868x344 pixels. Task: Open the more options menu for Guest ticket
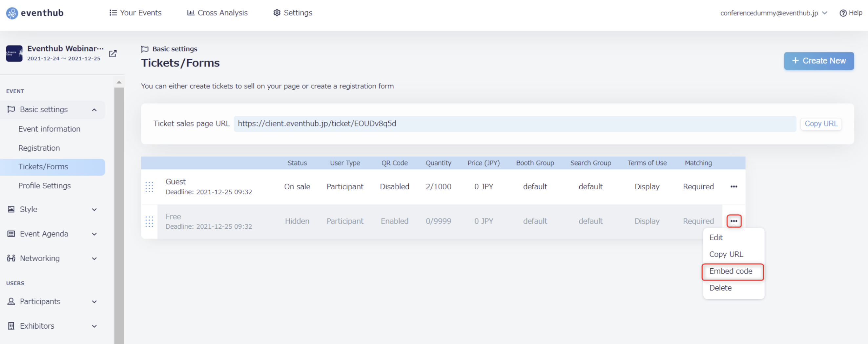(734, 186)
